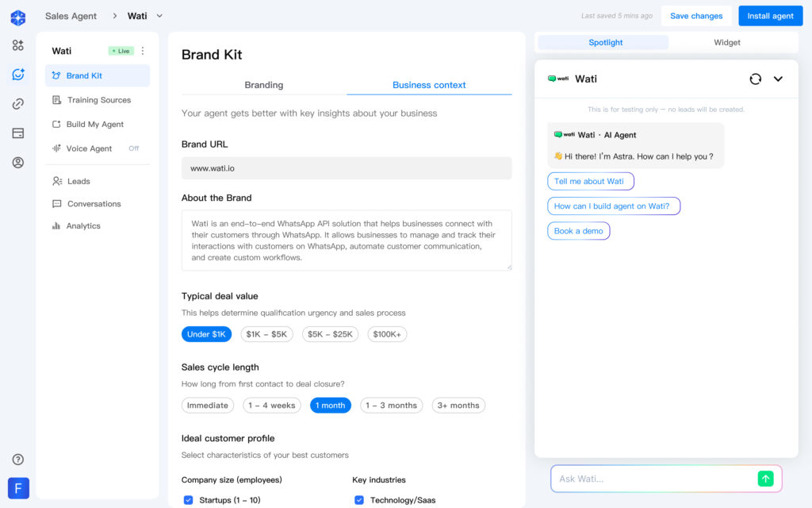Toggle the Startups (1 – 10) checkbox
Image resolution: width=812 pixels, height=508 pixels.
[189, 500]
